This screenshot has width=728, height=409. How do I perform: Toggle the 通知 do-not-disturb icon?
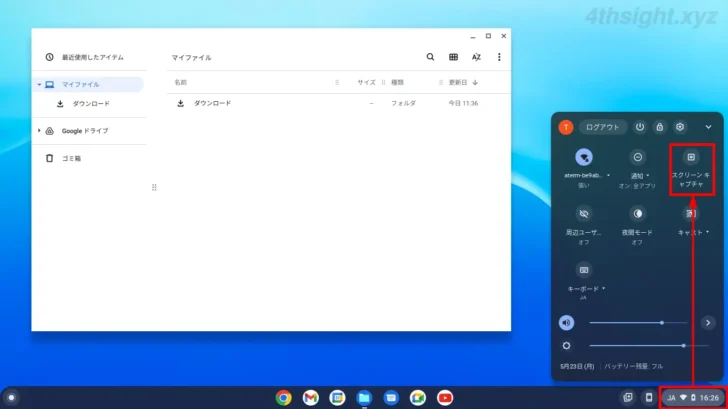point(637,157)
